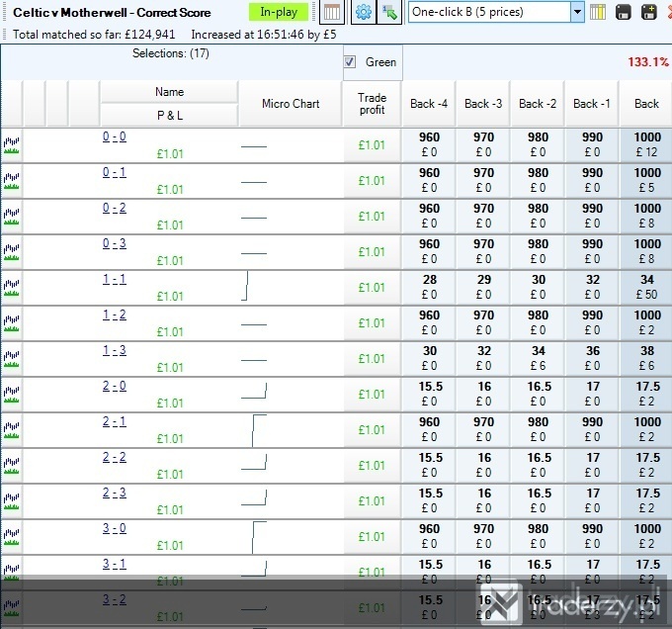Click the Trade profit column header
Screen dimensions: 672x629
coord(372,104)
